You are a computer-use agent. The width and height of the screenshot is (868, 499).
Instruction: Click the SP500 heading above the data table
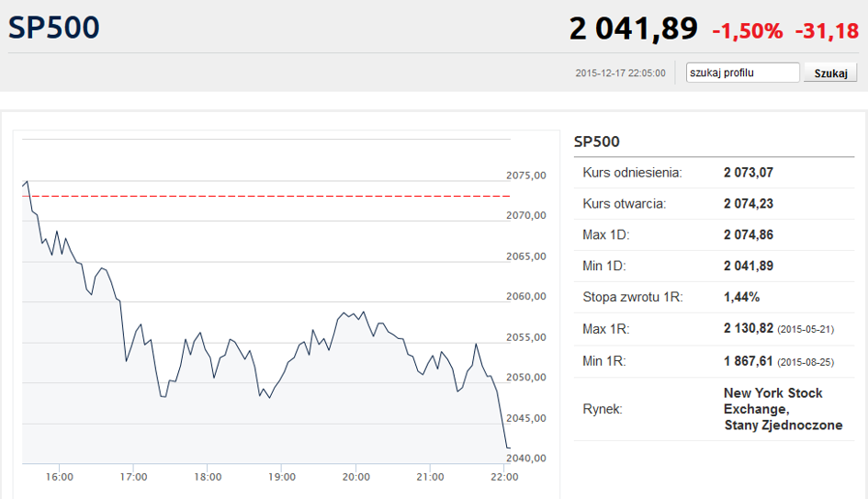597,142
